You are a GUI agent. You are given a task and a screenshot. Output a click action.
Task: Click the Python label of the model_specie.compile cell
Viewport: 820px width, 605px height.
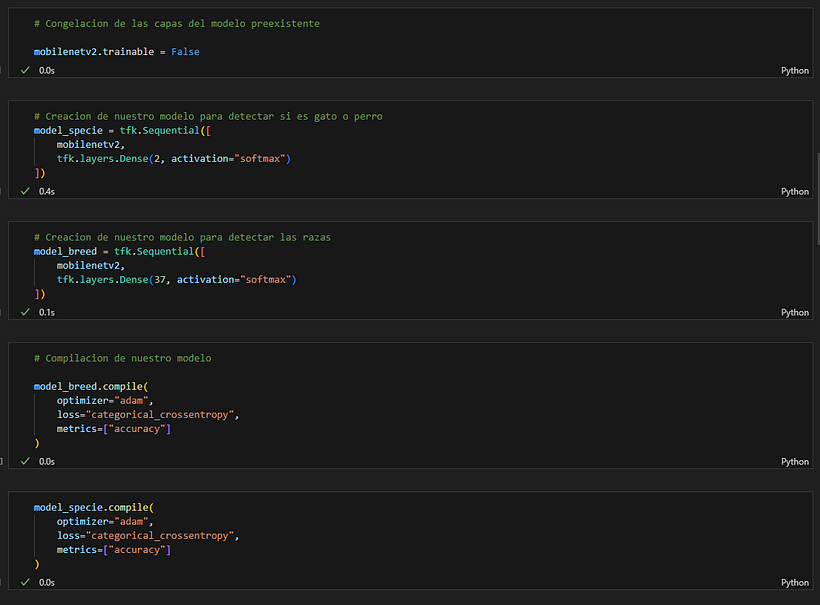[x=794, y=582]
